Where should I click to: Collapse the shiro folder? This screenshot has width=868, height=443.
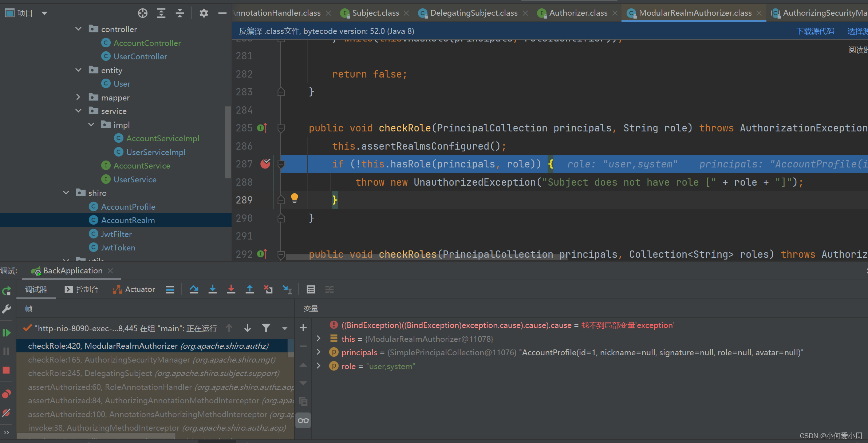point(66,193)
